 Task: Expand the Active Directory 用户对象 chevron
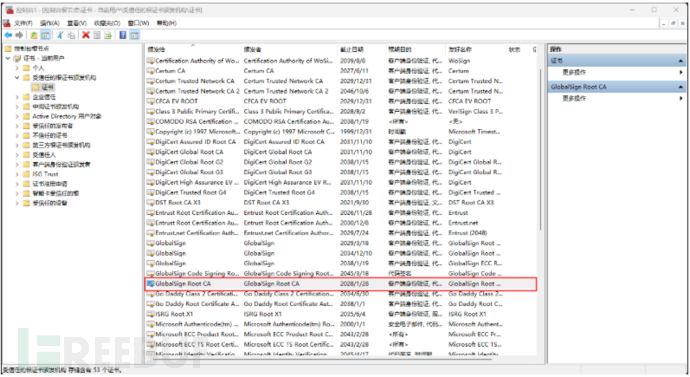pos(17,116)
